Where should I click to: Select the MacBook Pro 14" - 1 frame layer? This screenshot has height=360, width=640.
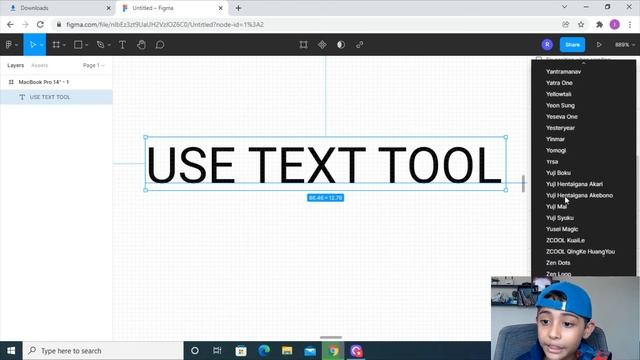pos(56,82)
